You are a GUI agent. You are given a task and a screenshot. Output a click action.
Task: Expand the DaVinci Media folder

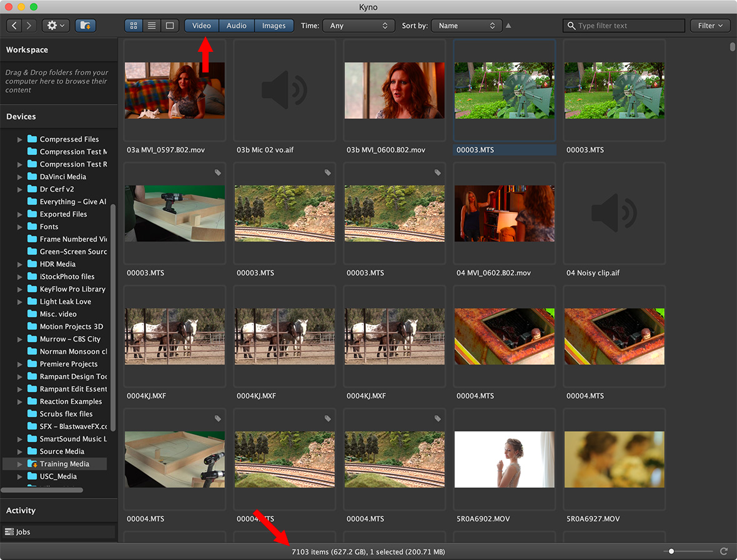[x=20, y=177]
